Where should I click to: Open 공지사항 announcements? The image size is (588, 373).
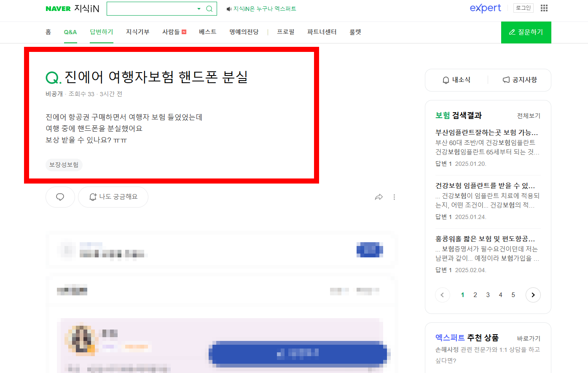click(x=520, y=80)
